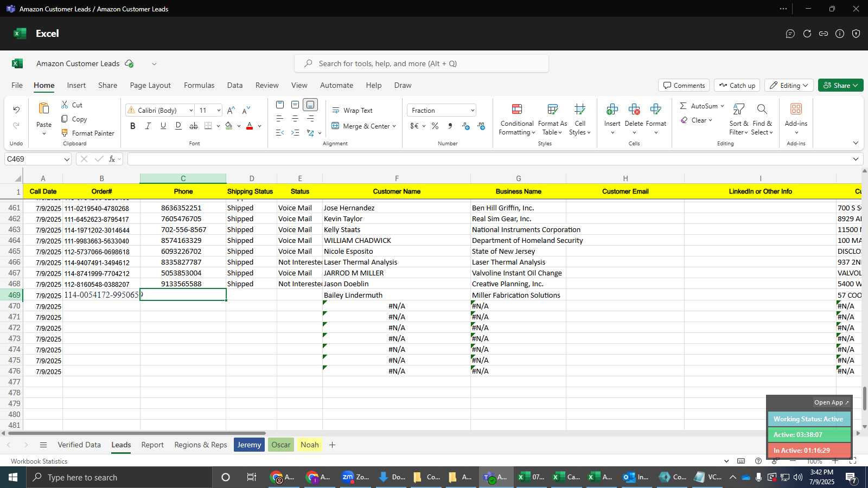Click the Redo icon
The image size is (868, 488).
16,126
